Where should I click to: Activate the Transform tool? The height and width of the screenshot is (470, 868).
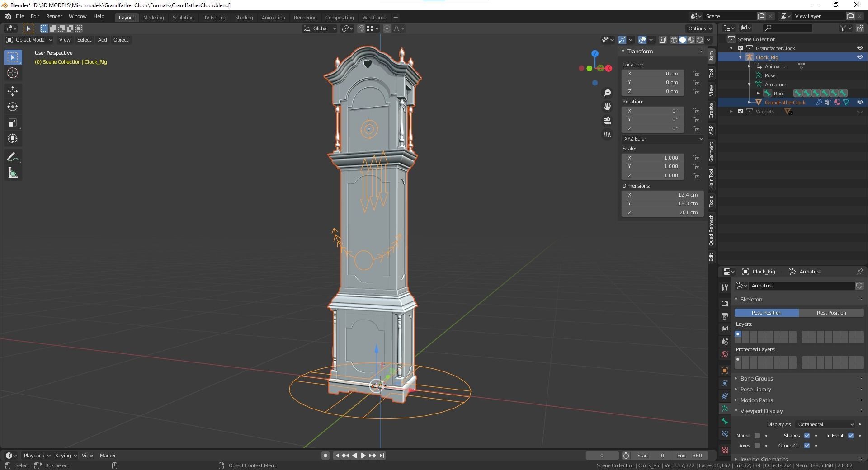coord(13,139)
